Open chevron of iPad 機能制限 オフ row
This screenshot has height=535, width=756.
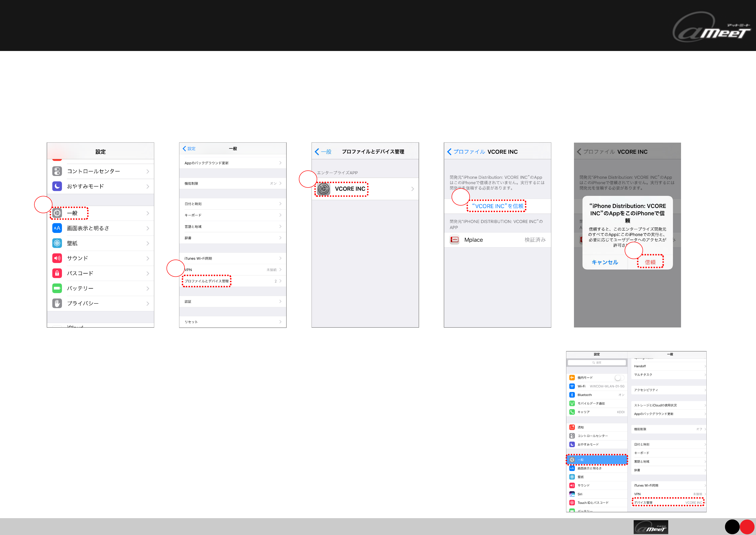click(x=705, y=429)
